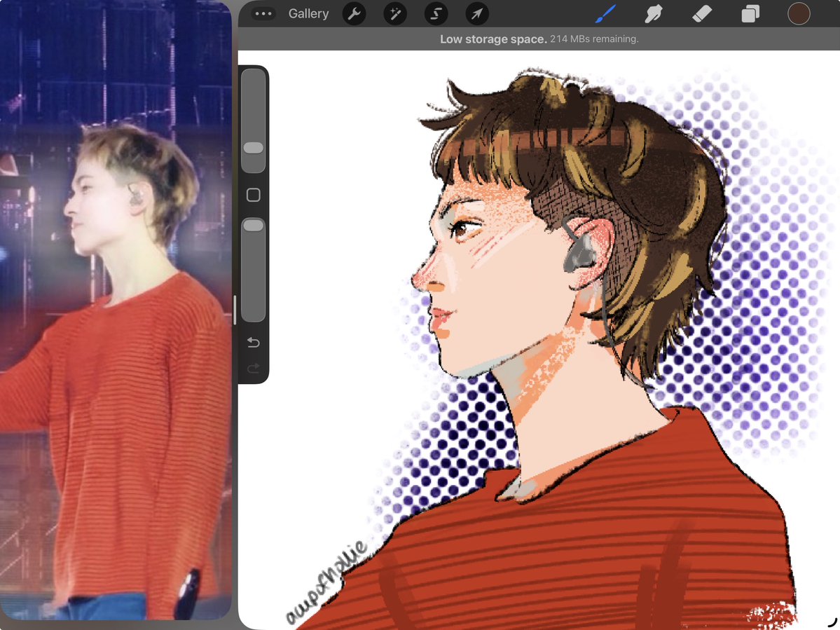Screen dimensions: 840x630
Task: Open the active color swatch
Action: pos(799,13)
